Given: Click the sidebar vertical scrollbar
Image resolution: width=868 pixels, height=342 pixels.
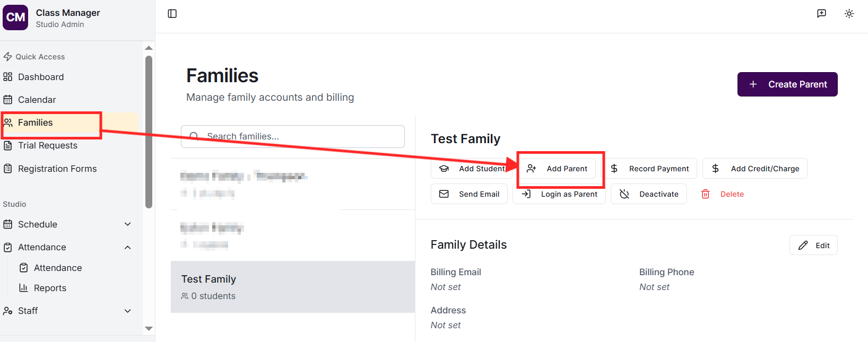Looking at the screenshot, I should point(149,133).
